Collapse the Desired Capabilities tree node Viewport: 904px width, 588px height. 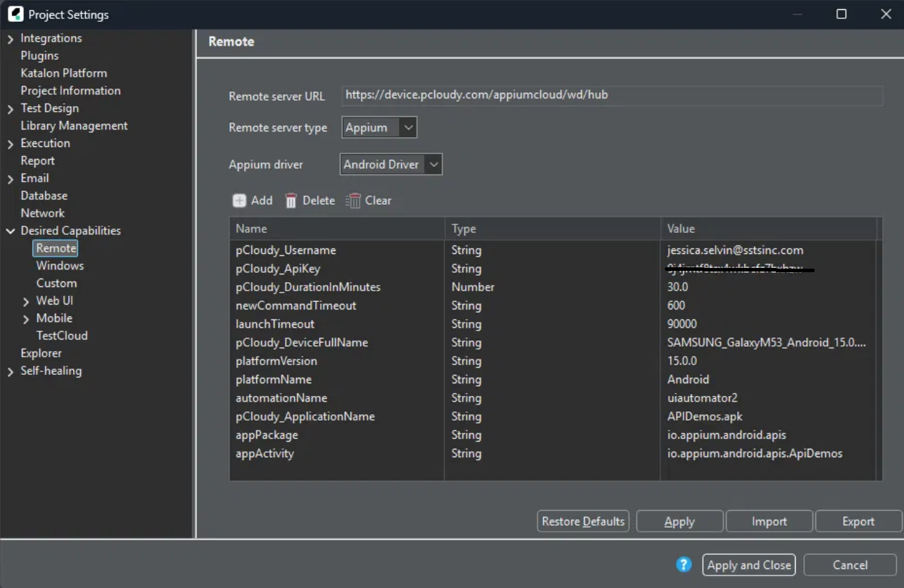10,231
